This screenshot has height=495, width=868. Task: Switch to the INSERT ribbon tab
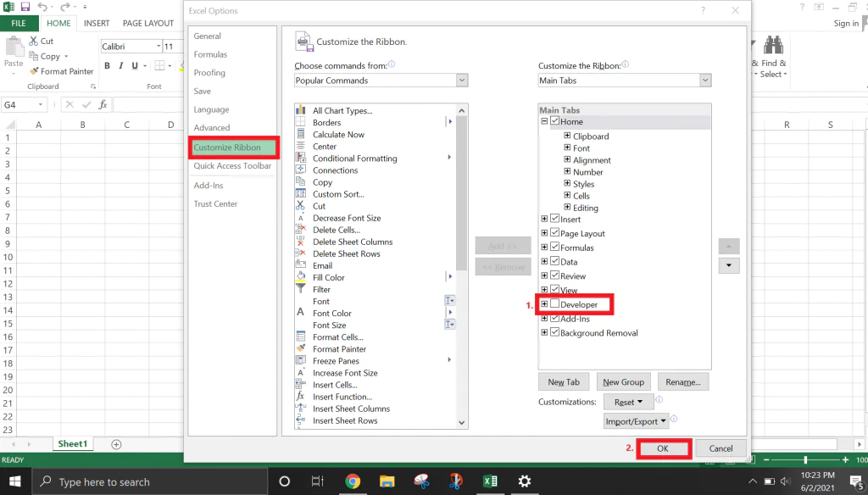pyautogui.click(x=97, y=23)
